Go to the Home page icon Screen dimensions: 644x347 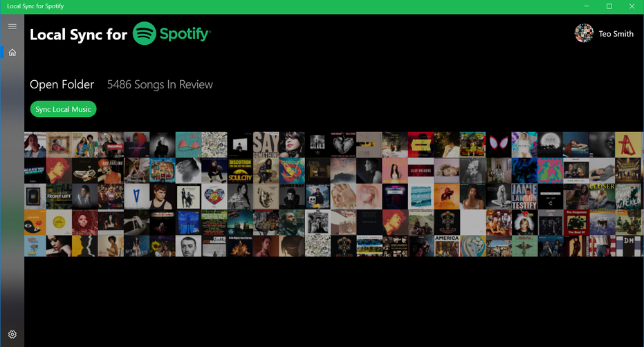coord(12,52)
